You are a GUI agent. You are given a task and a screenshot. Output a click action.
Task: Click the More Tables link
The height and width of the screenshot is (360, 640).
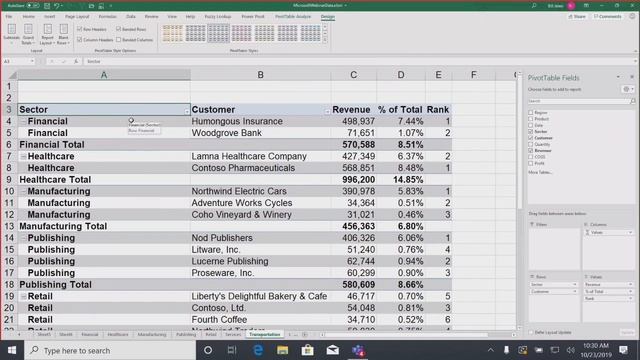pos(540,172)
